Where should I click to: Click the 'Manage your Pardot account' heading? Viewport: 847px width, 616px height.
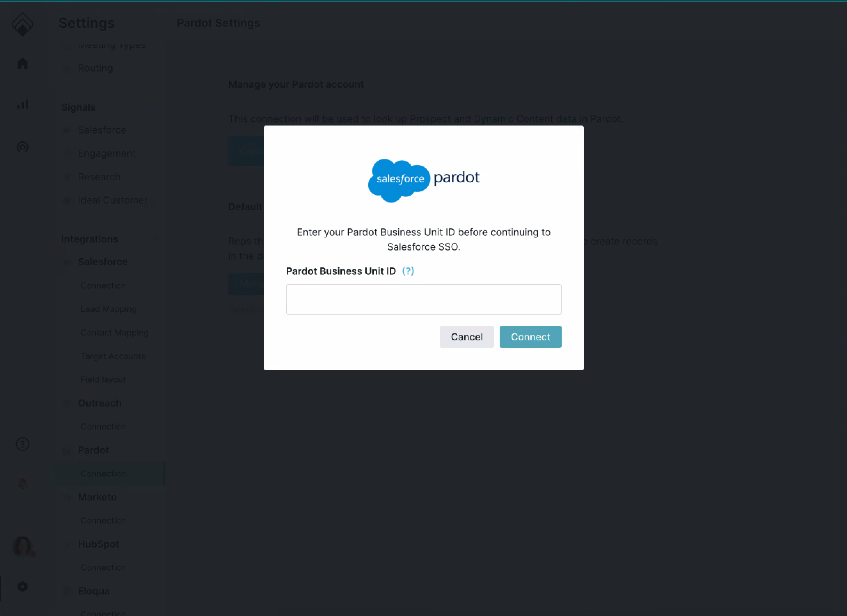pos(296,85)
